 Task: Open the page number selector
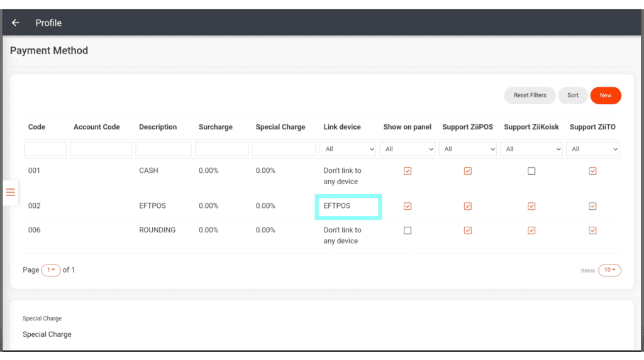click(51, 270)
